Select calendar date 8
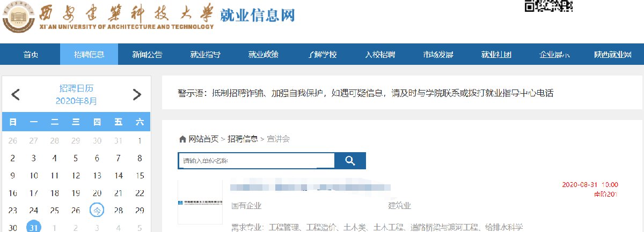Image resolution: width=644 pixels, height=232 pixels. click(x=140, y=158)
